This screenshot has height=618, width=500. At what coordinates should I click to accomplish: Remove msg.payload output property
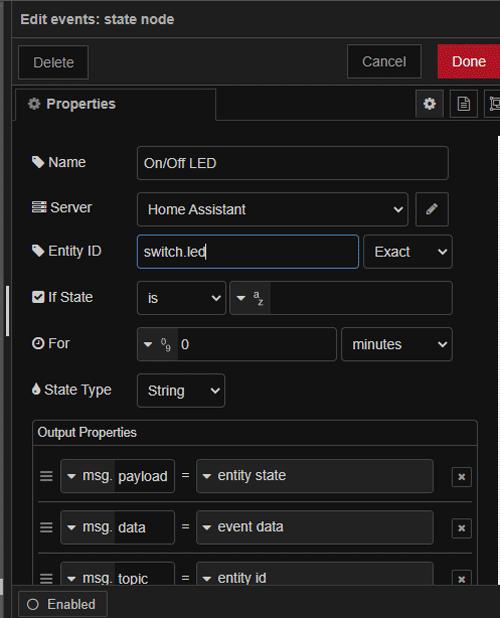click(x=462, y=477)
